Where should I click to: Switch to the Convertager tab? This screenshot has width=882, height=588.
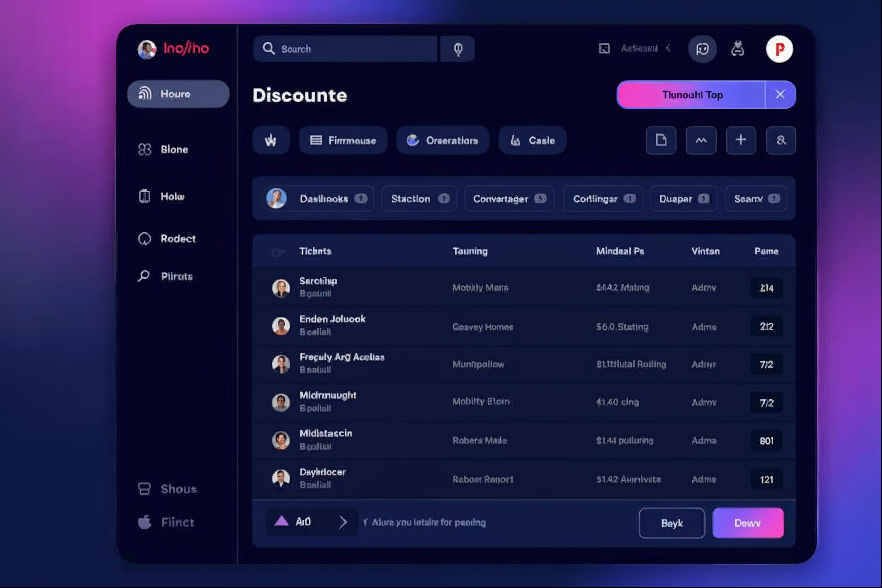pyautogui.click(x=509, y=199)
